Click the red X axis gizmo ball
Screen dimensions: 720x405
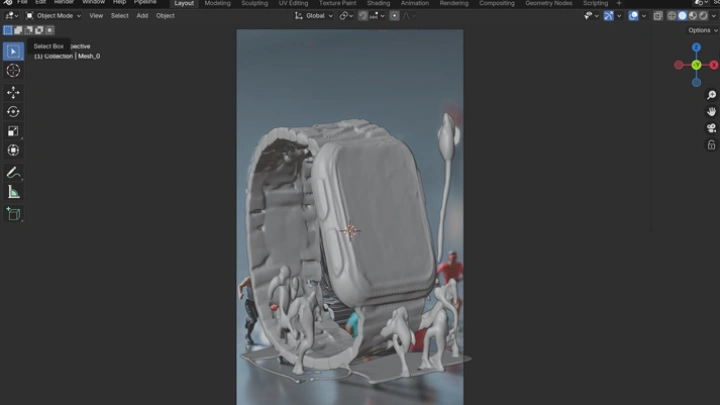[714, 65]
